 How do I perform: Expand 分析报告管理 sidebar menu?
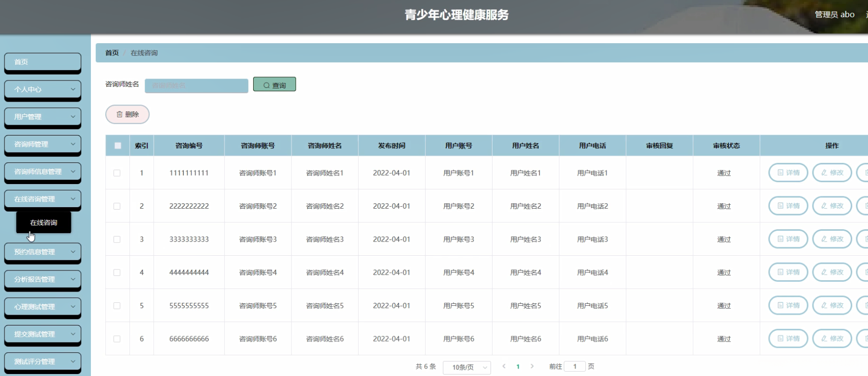(x=43, y=279)
